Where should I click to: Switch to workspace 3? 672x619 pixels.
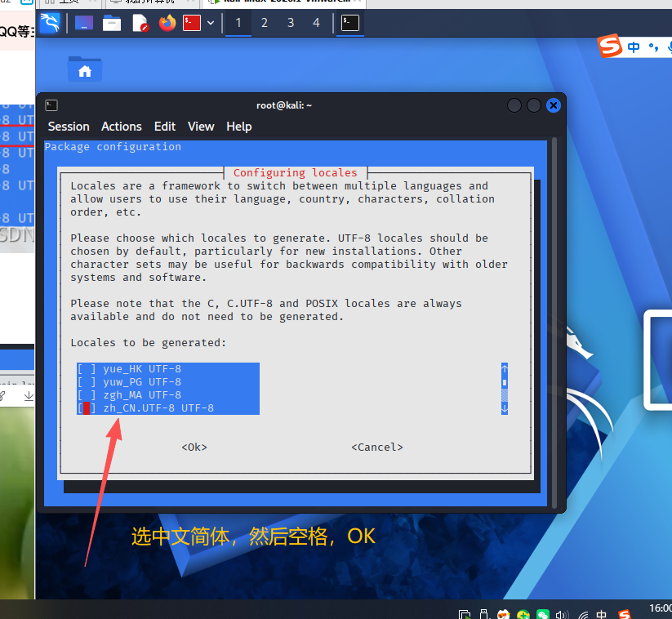click(291, 23)
